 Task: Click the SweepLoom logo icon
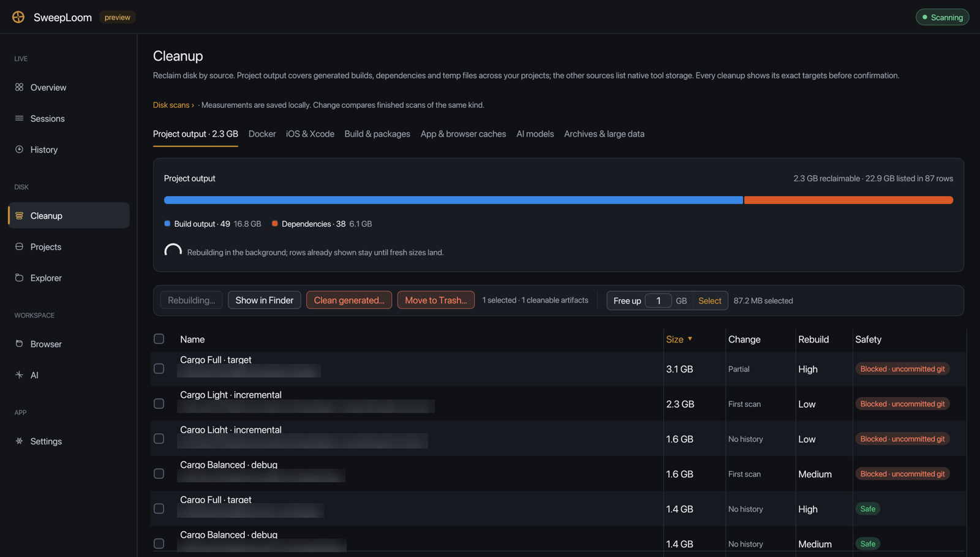pos(18,17)
